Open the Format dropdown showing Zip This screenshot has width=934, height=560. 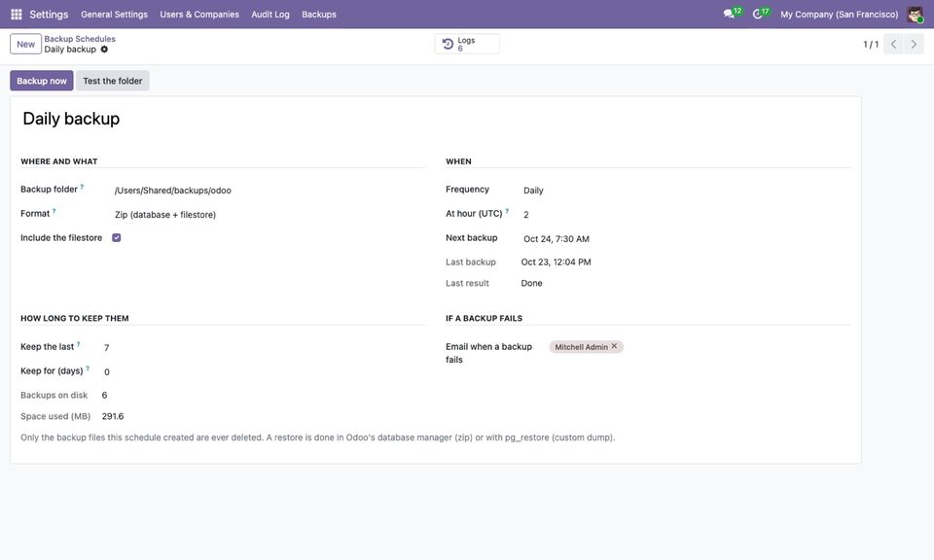(x=269, y=214)
